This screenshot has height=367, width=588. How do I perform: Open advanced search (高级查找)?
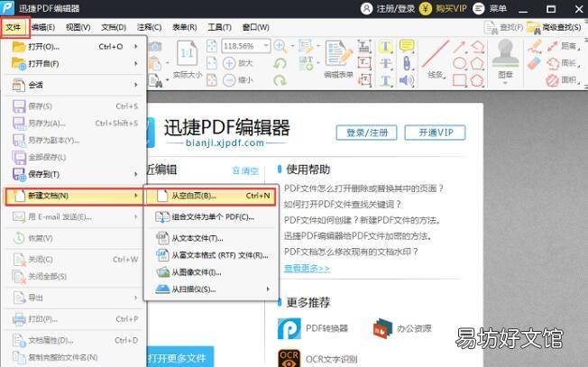554,27
